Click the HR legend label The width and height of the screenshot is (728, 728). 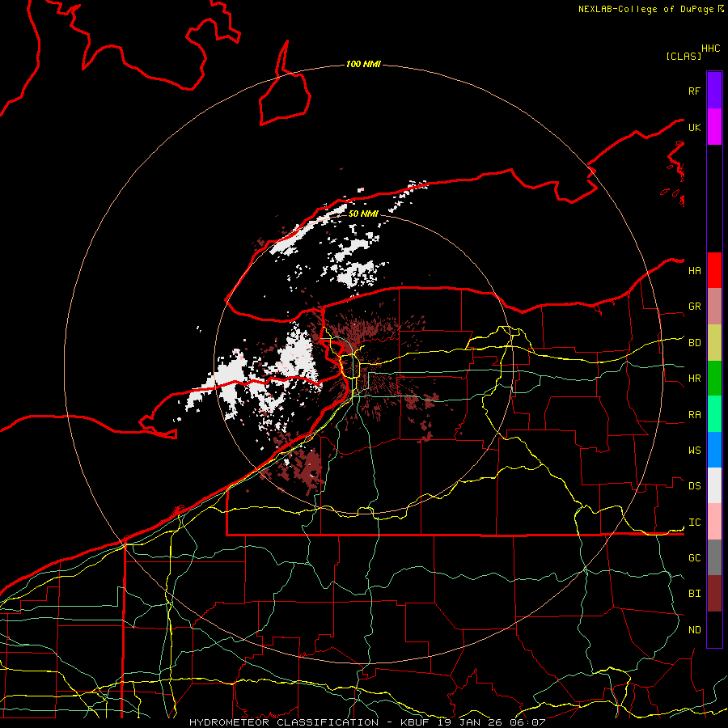tap(694, 379)
